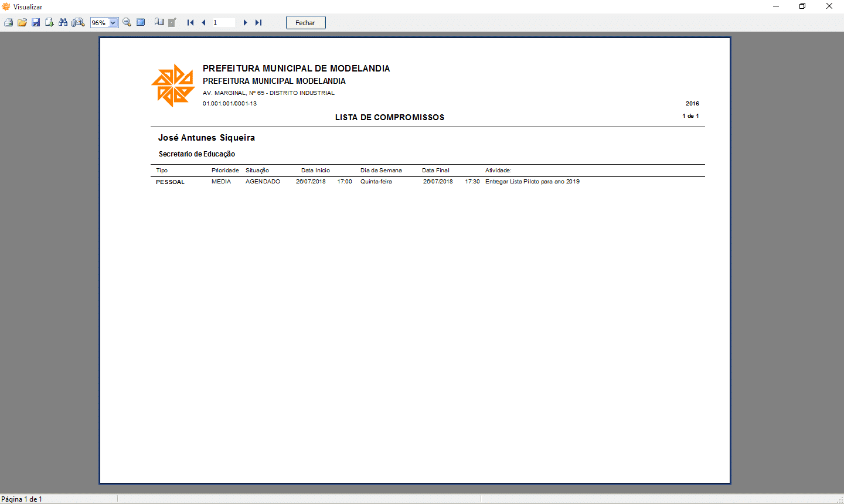844x504 pixels.
Task: Click the page number input field
Action: coord(223,23)
